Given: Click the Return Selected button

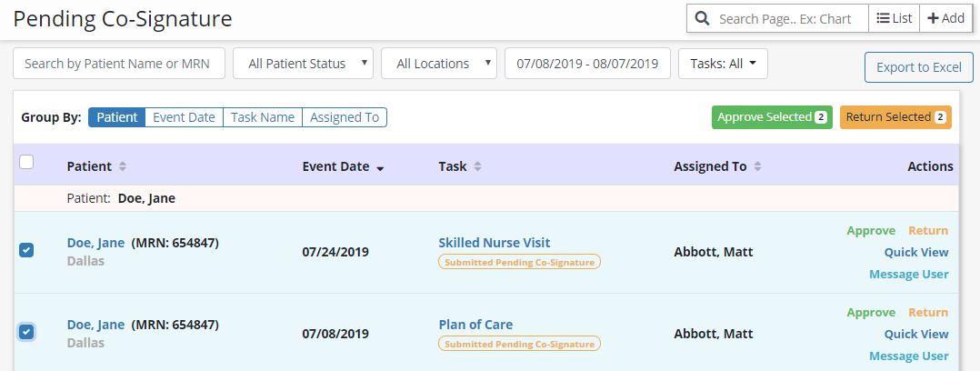Looking at the screenshot, I should click(x=895, y=117).
